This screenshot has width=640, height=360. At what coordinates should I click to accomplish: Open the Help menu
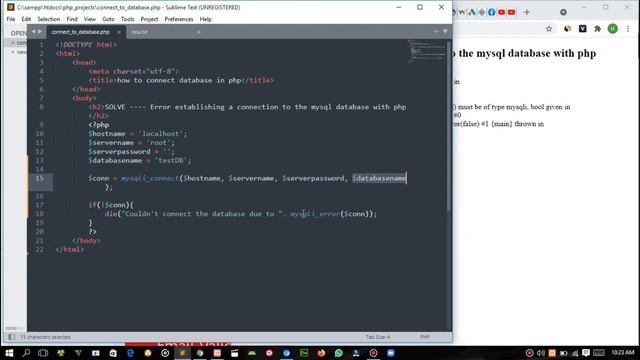[205, 19]
